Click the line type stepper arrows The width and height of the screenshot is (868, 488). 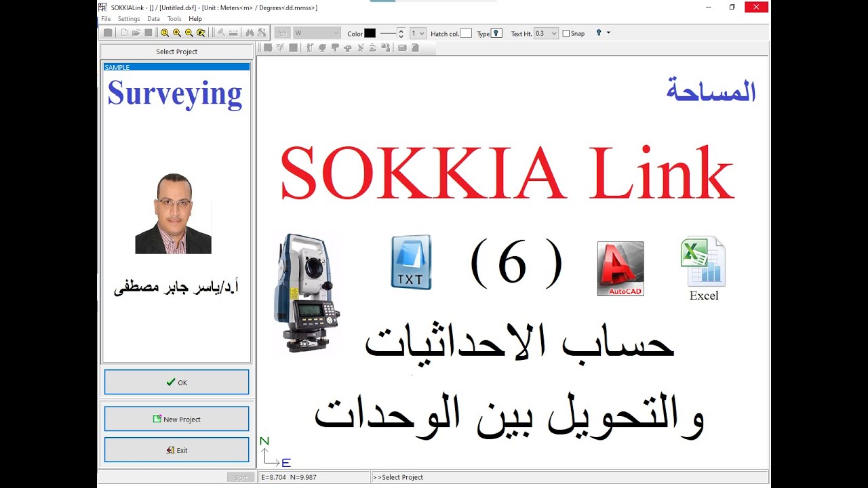[401, 33]
